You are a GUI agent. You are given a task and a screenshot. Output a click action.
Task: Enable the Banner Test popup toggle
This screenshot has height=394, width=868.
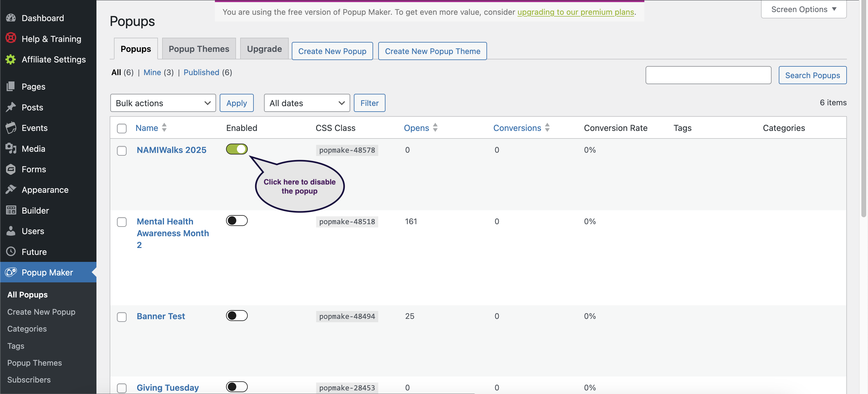[x=237, y=316]
